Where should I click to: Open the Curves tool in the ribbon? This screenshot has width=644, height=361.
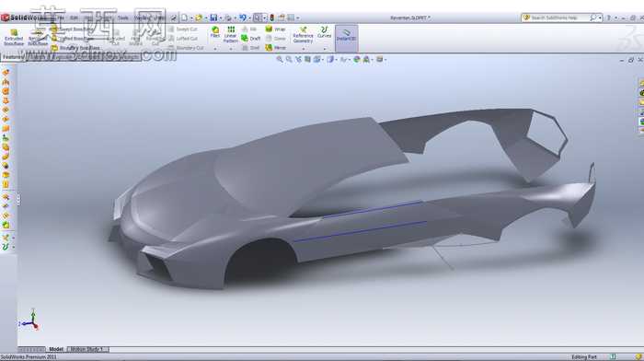[324, 32]
